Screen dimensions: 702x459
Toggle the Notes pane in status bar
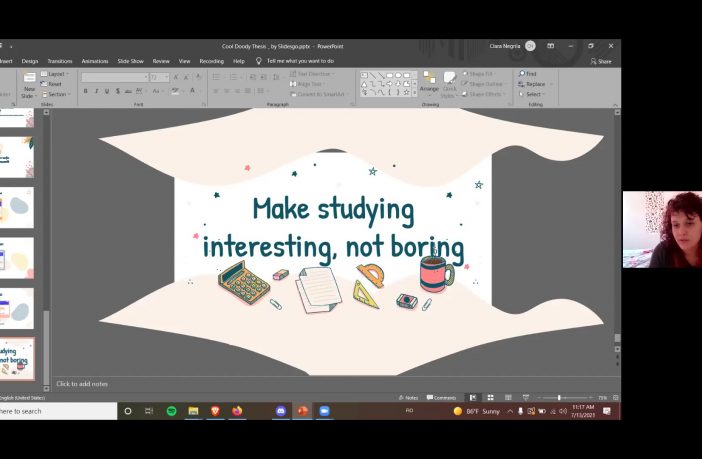[x=408, y=398]
